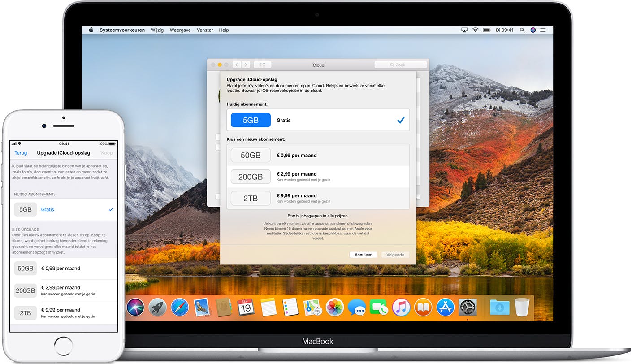Go back in the iCloud preferences window

pos(237,65)
